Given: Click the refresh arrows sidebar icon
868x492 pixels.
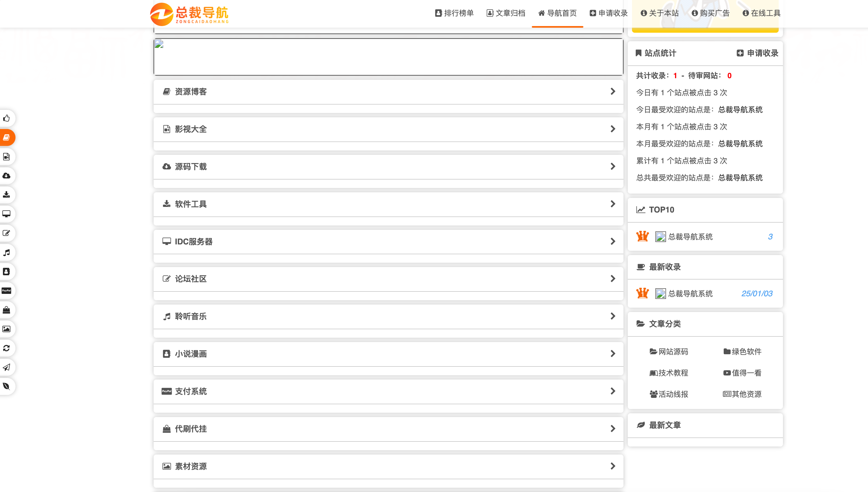Looking at the screenshot, I should 6,348.
